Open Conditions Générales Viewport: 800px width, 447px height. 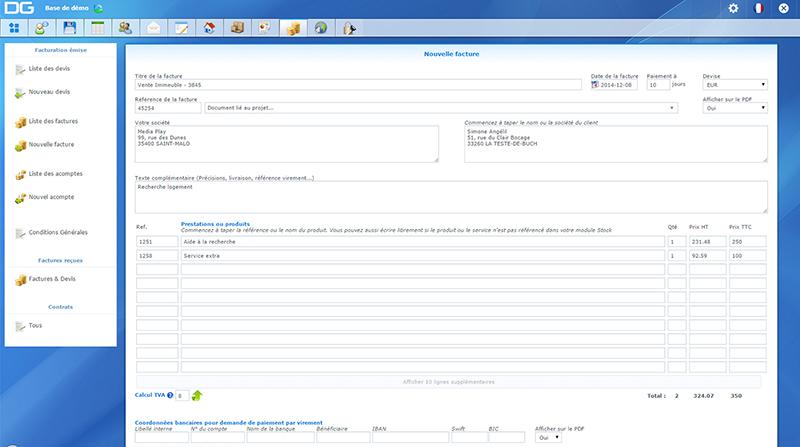(58, 232)
